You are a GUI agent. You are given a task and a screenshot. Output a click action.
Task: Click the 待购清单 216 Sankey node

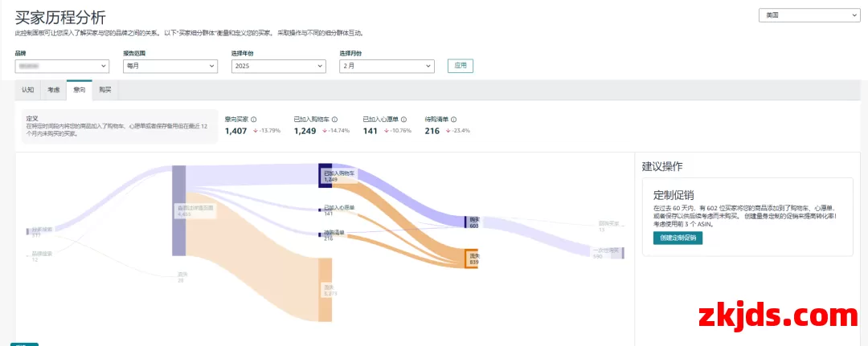click(320, 235)
